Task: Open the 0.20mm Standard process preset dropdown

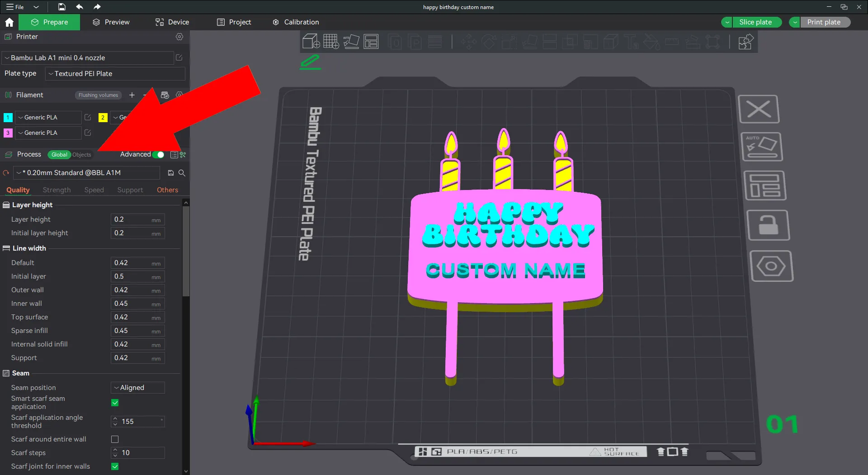Action: (87, 173)
